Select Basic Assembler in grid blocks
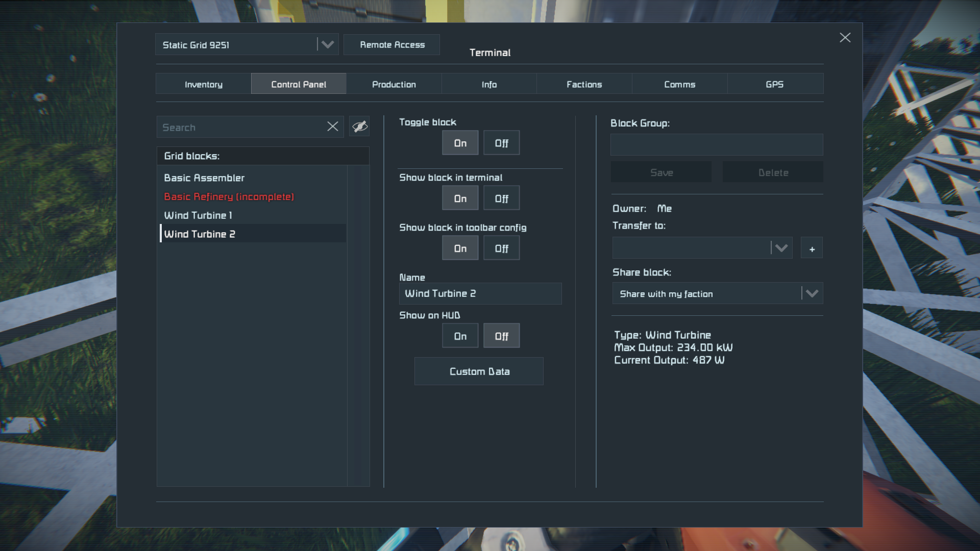 204,178
